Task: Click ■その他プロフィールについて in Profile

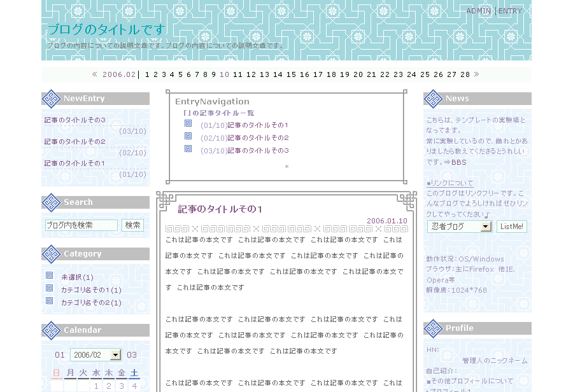Action: [x=470, y=381]
